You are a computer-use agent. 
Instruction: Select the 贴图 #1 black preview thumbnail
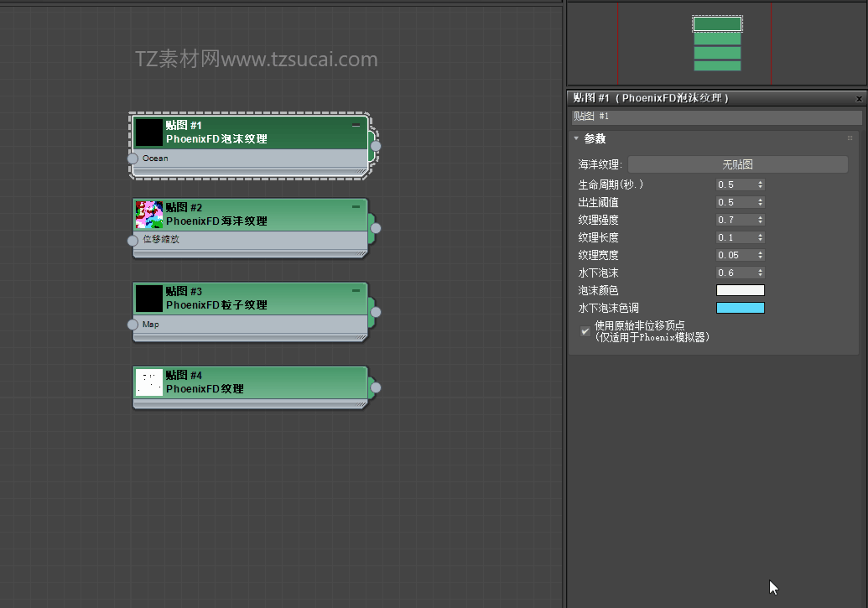[149, 133]
